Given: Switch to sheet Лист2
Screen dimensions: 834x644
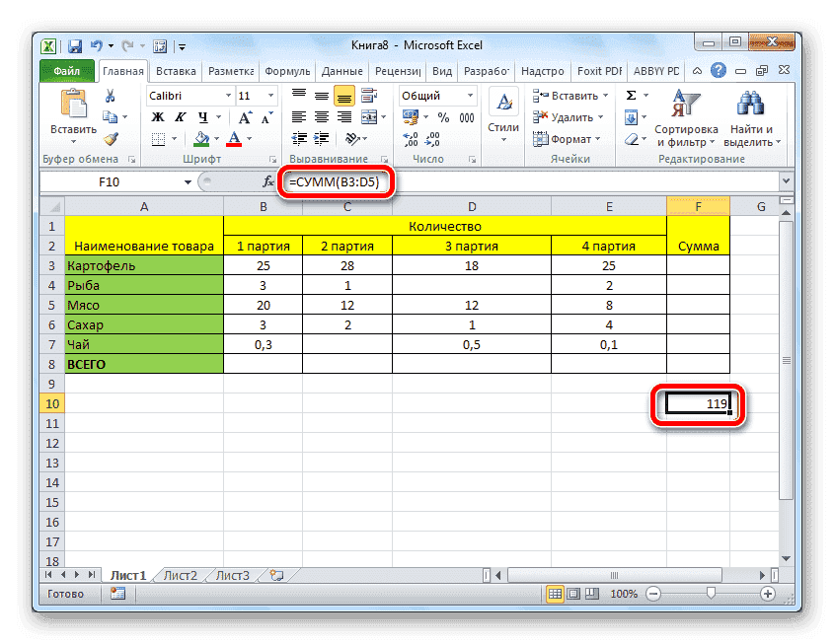Looking at the screenshot, I should point(181,575).
